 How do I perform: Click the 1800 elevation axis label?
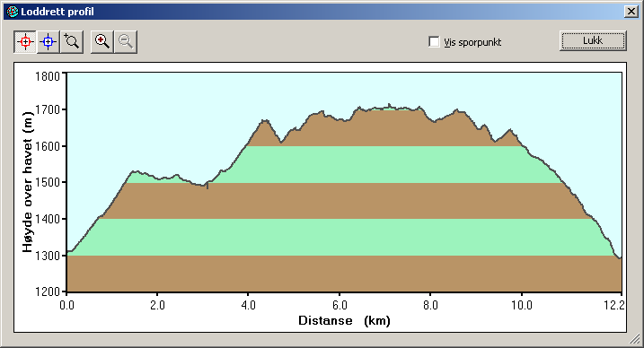pyautogui.click(x=48, y=76)
